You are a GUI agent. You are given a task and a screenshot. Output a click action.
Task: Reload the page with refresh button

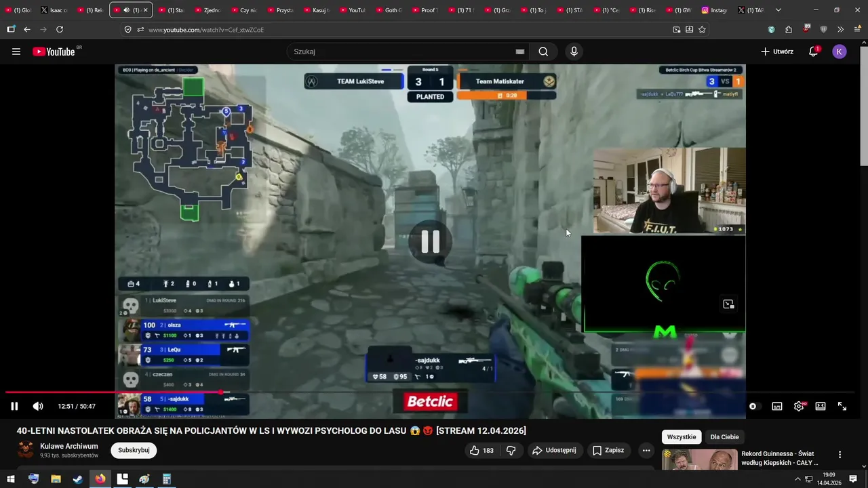(60, 30)
